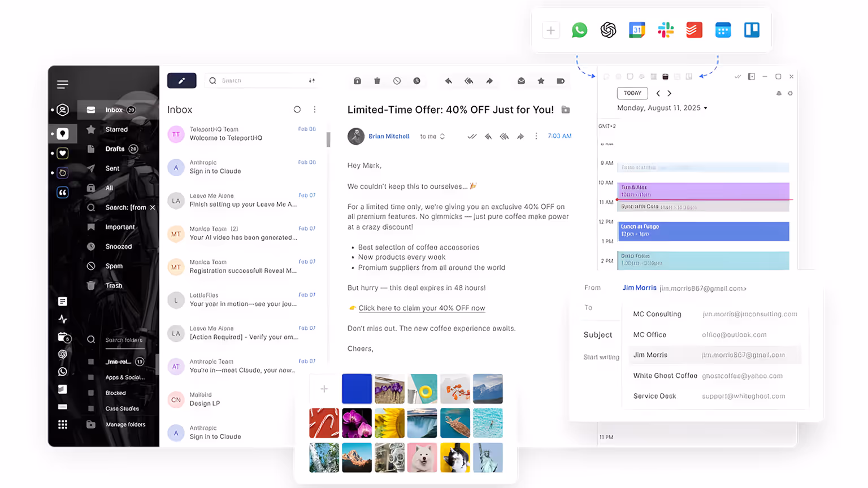
Task: Select the Starred folder
Action: 116,129
